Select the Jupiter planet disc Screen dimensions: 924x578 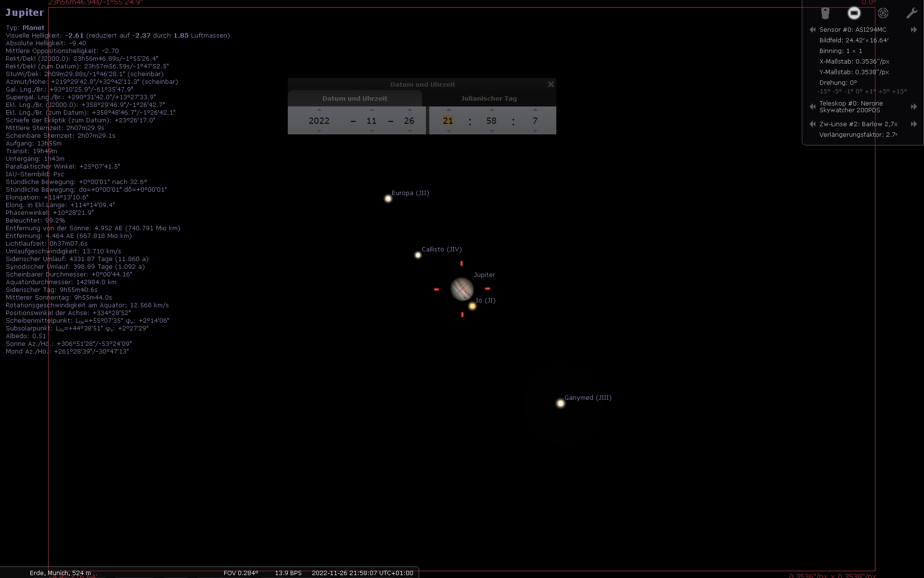(462, 289)
